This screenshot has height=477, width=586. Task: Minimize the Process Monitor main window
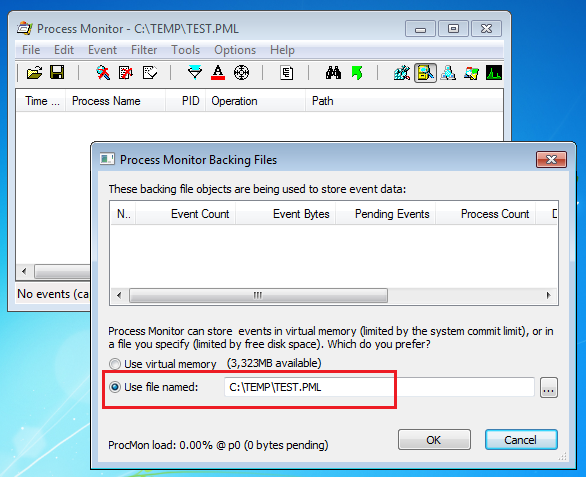420,29
